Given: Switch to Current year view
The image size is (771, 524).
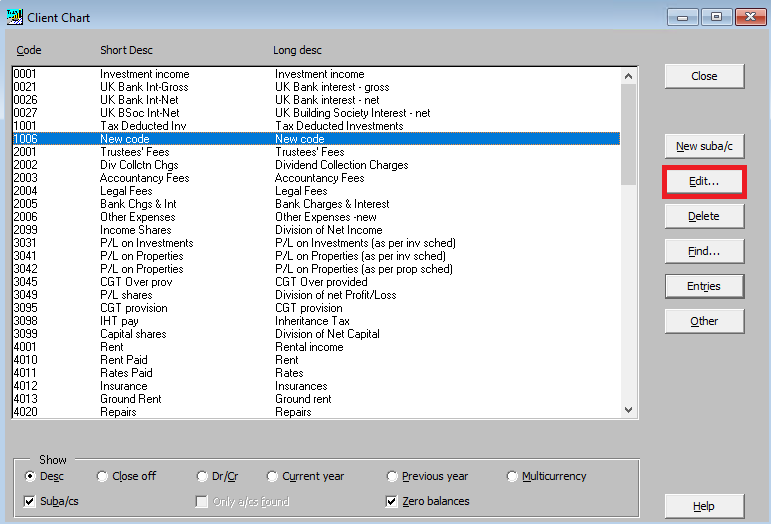Looking at the screenshot, I should [x=273, y=477].
